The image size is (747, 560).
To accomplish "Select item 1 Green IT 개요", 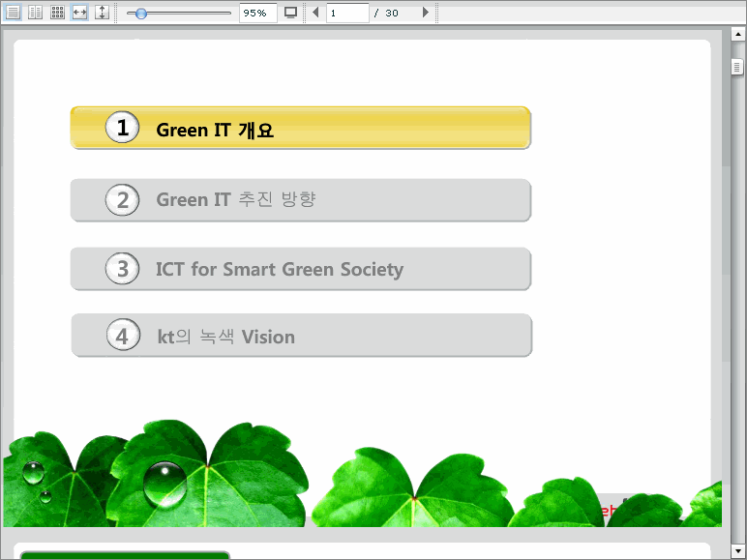I will [301, 128].
